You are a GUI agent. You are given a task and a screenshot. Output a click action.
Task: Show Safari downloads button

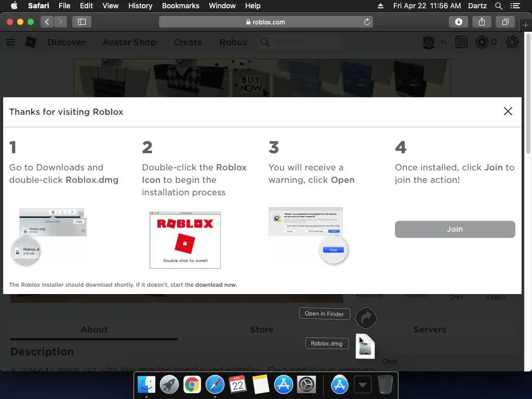(x=458, y=22)
